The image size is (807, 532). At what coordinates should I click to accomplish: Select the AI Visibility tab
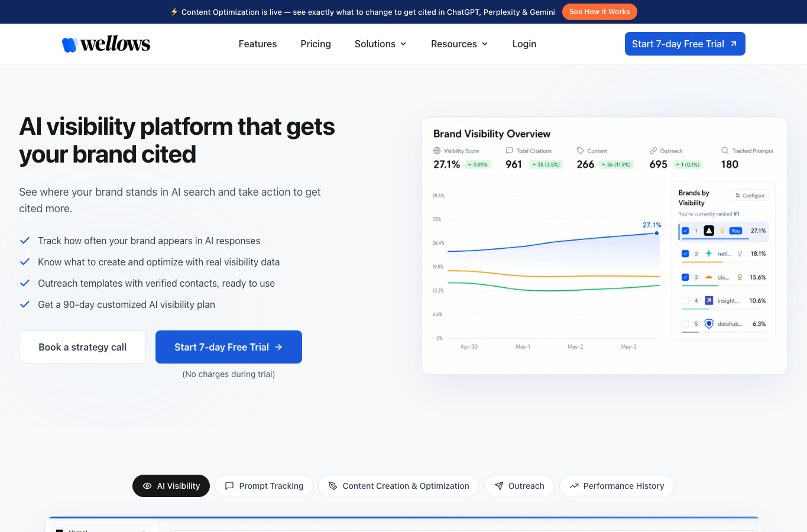coord(171,486)
